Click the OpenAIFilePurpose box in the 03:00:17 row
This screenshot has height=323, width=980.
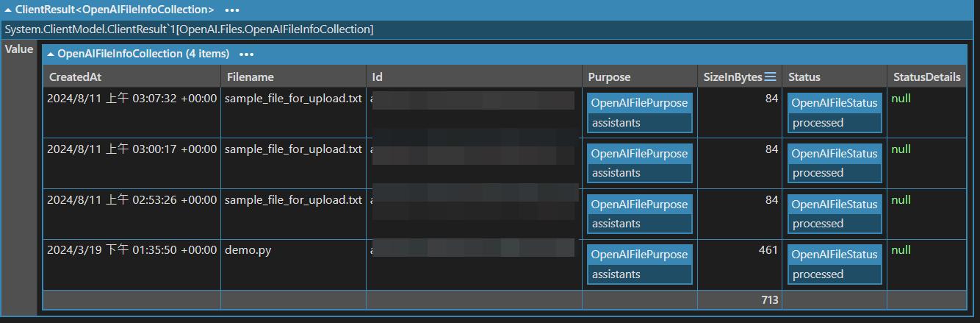point(639,163)
